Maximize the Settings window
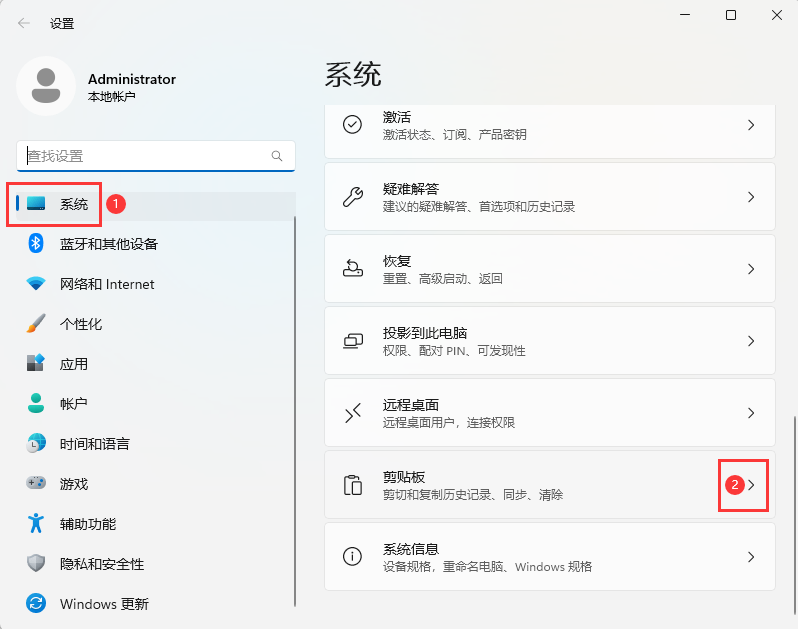The width and height of the screenshot is (798, 629). point(731,15)
